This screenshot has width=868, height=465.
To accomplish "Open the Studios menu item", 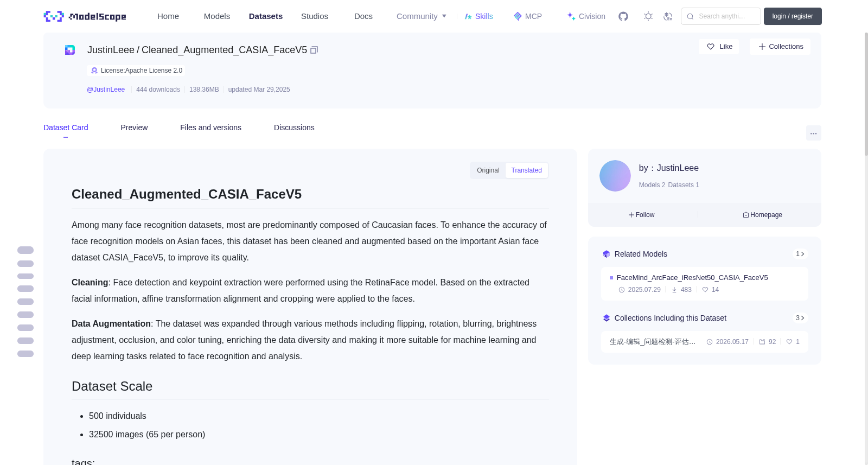I will 315,16.
